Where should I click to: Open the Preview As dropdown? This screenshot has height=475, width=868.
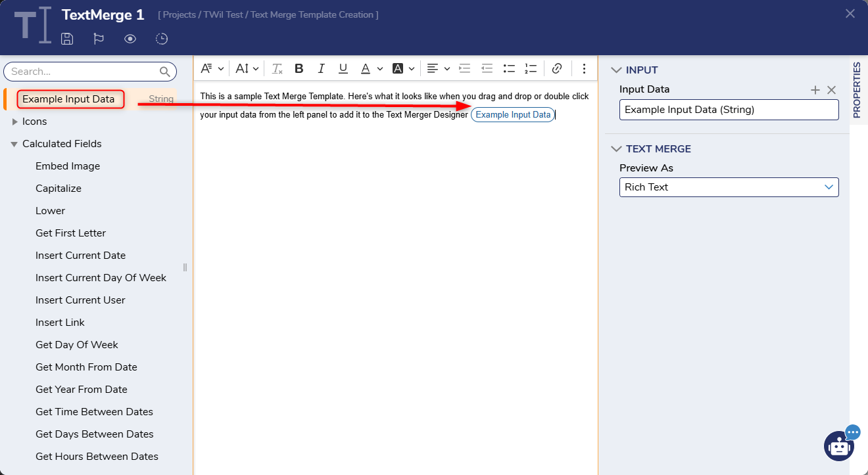click(729, 187)
